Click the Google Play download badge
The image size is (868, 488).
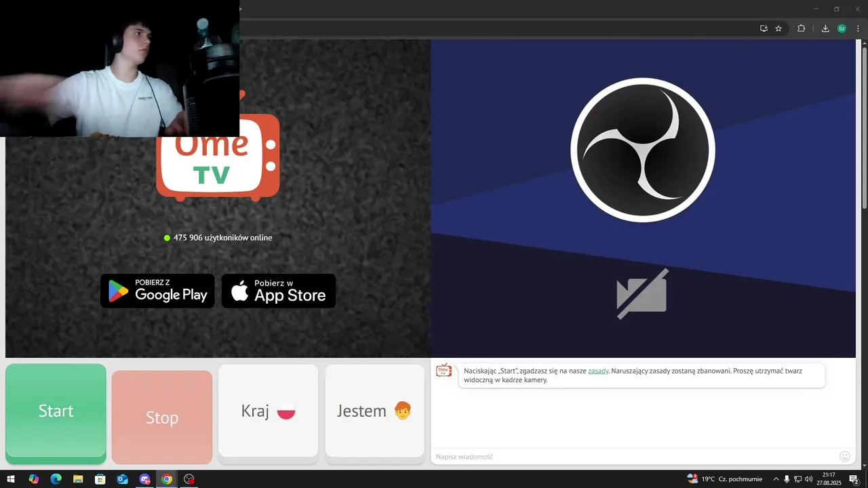pos(157,291)
